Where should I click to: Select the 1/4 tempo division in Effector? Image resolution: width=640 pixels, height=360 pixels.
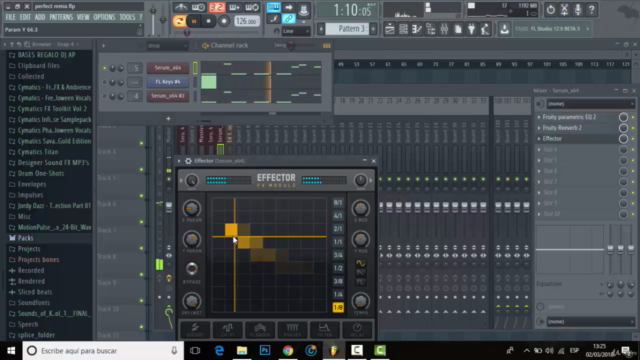338,294
